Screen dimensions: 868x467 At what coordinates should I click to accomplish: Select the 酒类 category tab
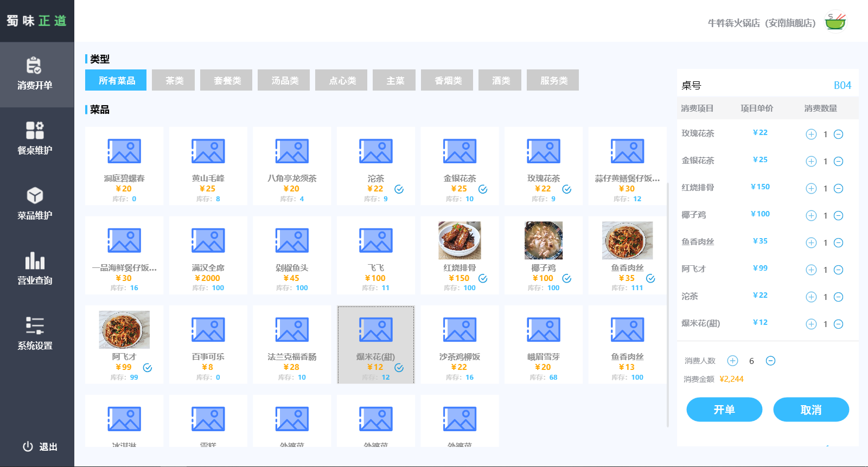500,80
